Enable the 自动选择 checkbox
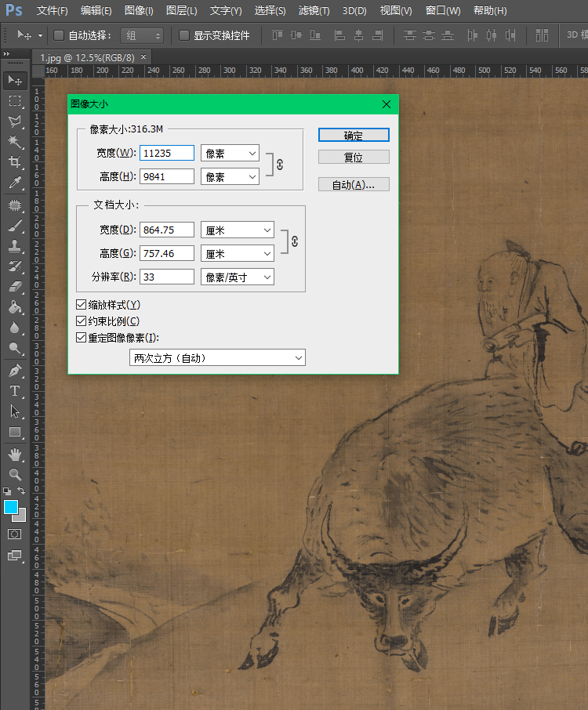This screenshot has width=588, height=710. pyautogui.click(x=59, y=35)
